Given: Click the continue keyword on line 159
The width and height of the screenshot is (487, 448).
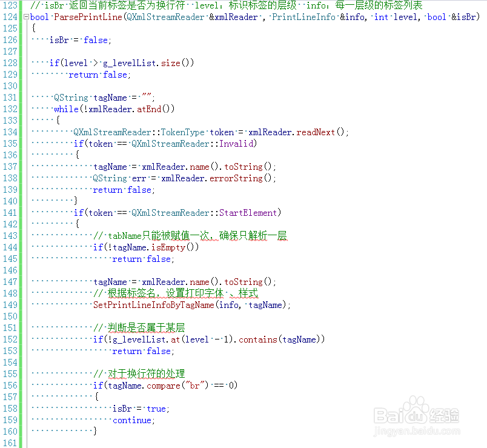Looking at the screenshot, I should click(x=131, y=420).
